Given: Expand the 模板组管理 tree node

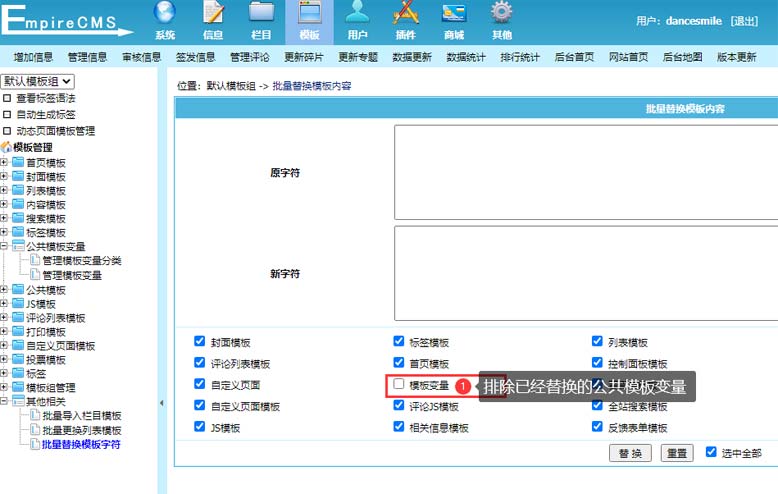Looking at the screenshot, I should (4, 386).
